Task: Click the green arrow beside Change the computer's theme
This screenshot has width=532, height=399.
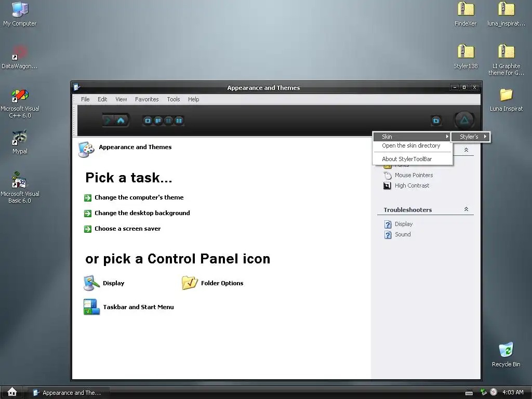Action: tap(88, 198)
